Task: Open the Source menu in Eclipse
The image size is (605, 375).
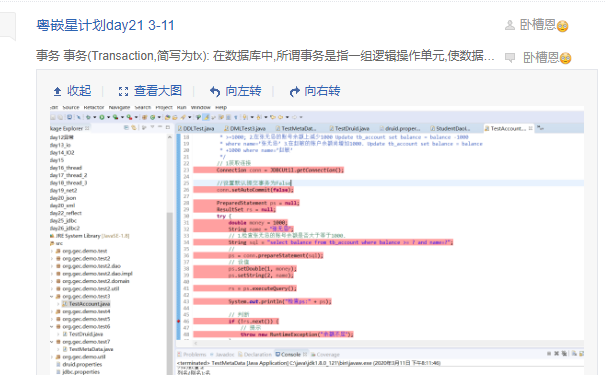Action: pos(71,107)
